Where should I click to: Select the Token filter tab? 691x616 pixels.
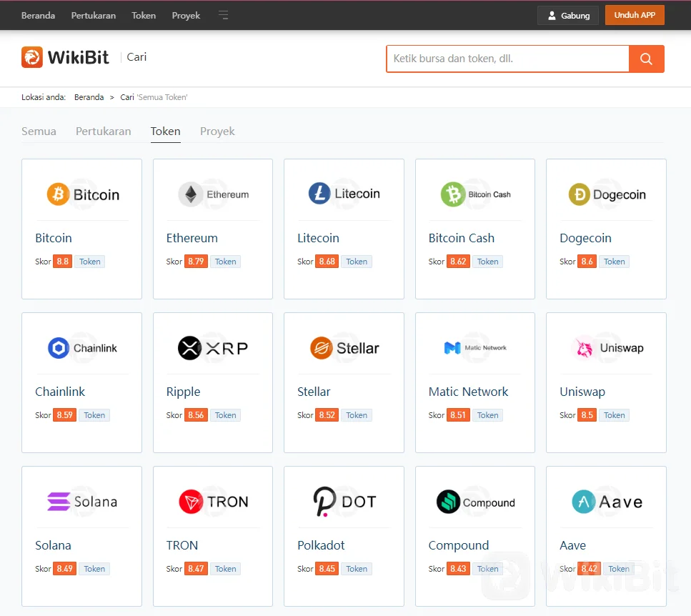165,131
